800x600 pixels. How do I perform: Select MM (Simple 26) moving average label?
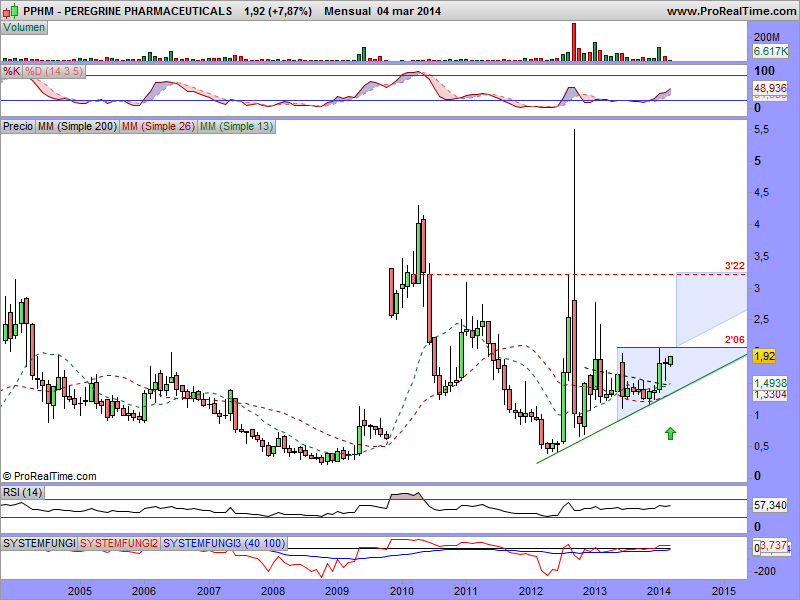click(x=158, y=126)
